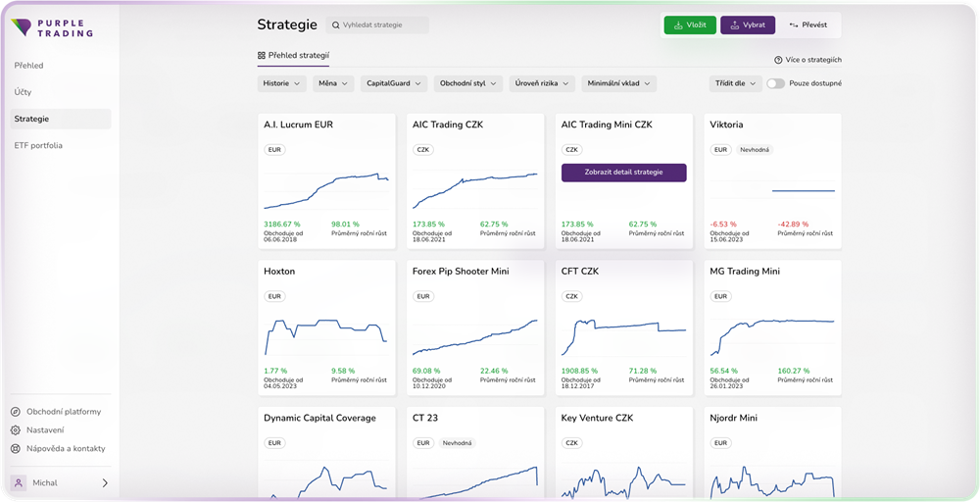Click the grid icon beside Přehled strategií
Viewport: 980px width, 502px height.
(x=262, y=55)
